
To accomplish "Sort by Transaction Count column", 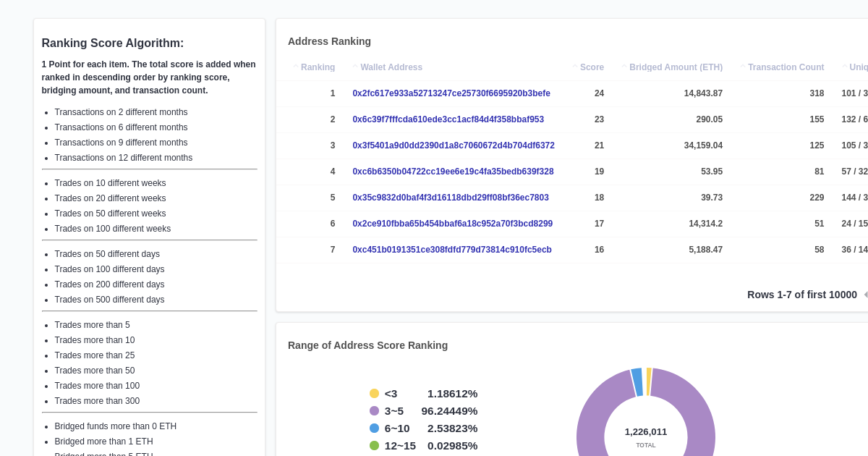I will (x=744, y=67).
